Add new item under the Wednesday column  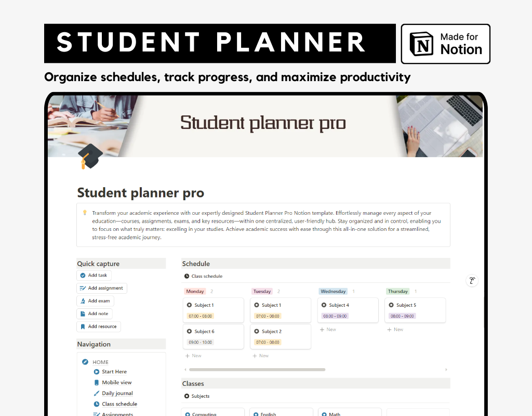click(x=328, y=329)
